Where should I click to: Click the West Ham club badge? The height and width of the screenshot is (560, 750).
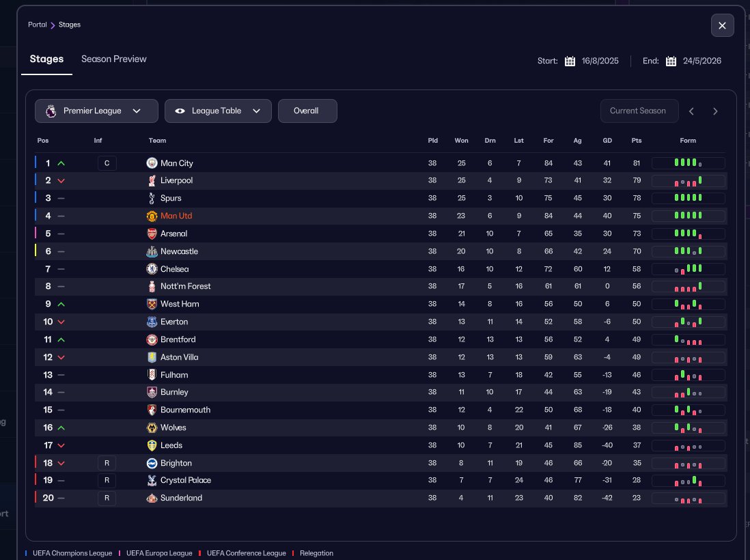(152, 304)
